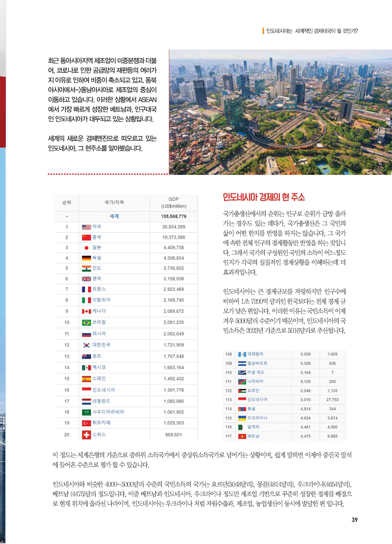Click the 순위 column header

(67, 202)
